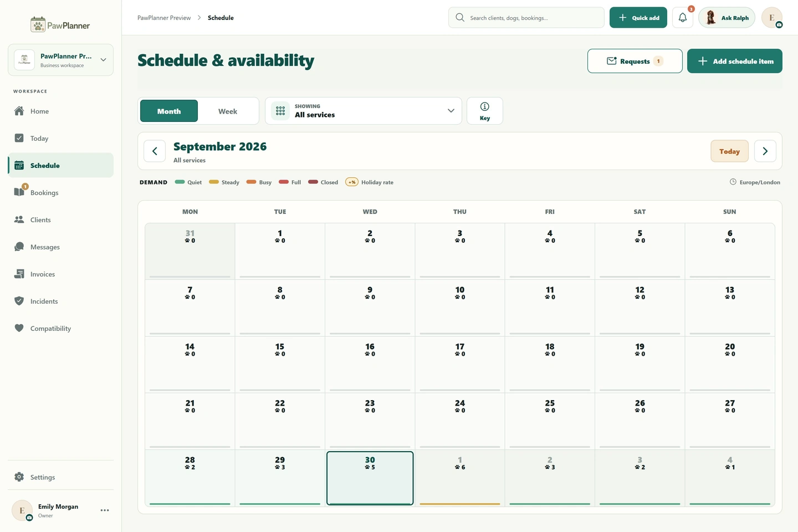Screen dimensions: 798x532
Task: Click the Holiday rate legend badge
Action: tap(352, 182)
